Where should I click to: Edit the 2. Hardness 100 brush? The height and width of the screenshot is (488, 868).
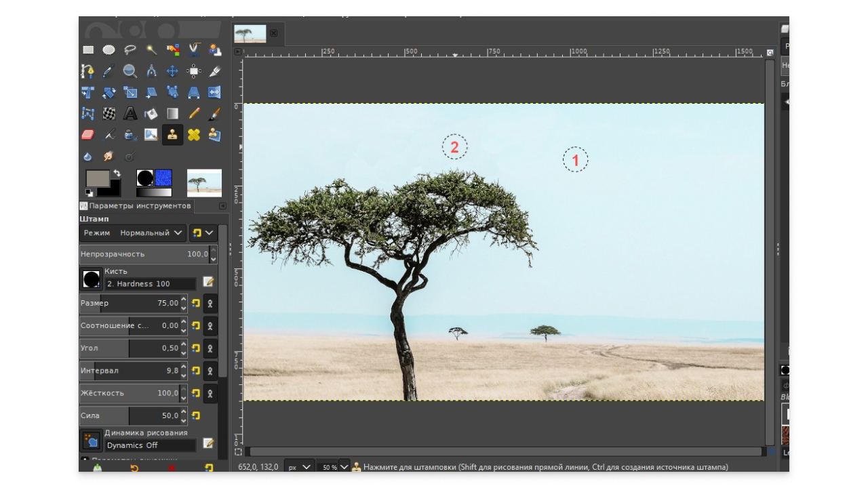pyautogui.click(x=208, y=281)
